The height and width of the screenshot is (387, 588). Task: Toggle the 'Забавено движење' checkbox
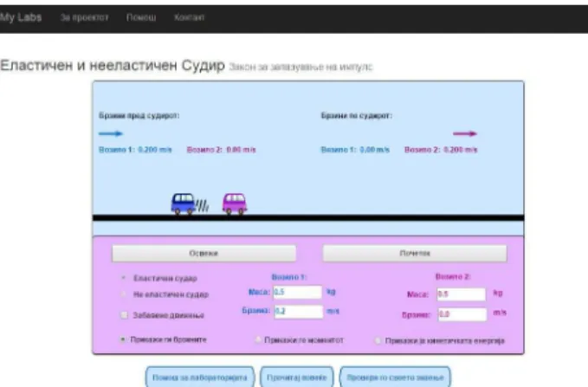pyautogui.click(x=124, y=315)
